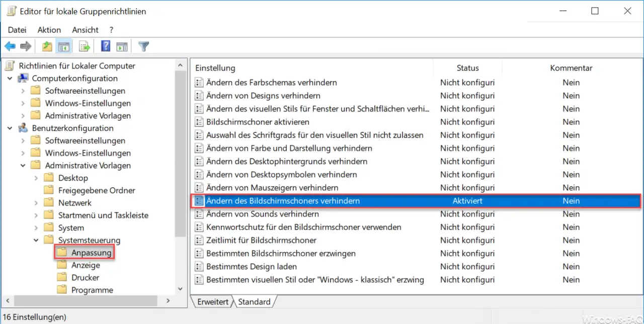Select the Anpassung tree folder

[91, 253]
